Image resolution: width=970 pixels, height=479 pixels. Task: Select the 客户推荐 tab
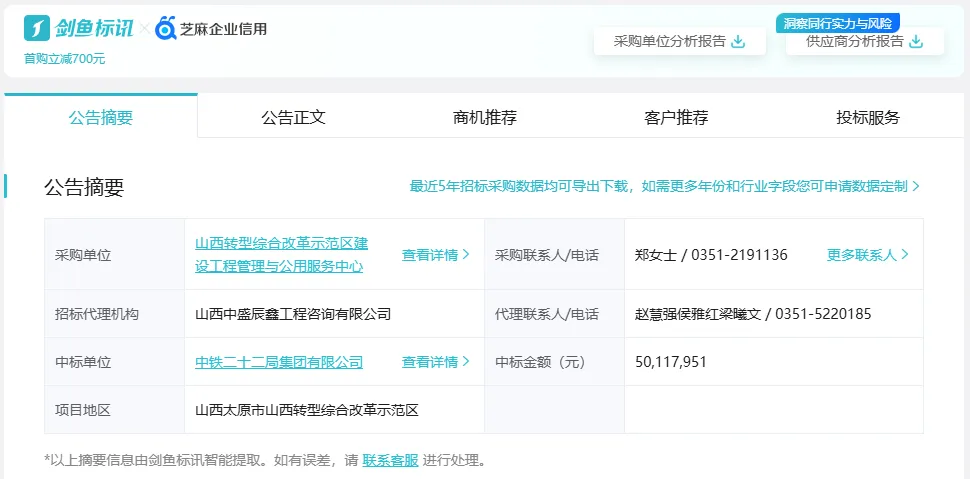676,117
